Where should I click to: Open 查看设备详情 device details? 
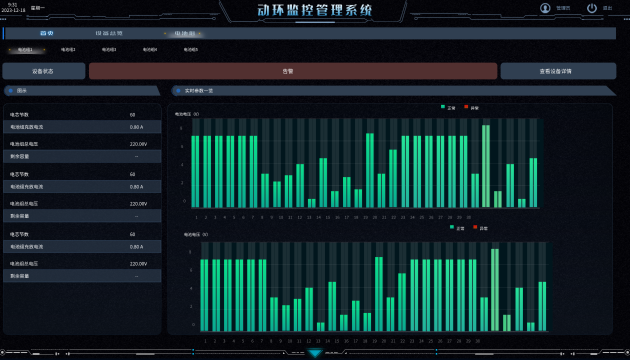(x=558, y=71)
